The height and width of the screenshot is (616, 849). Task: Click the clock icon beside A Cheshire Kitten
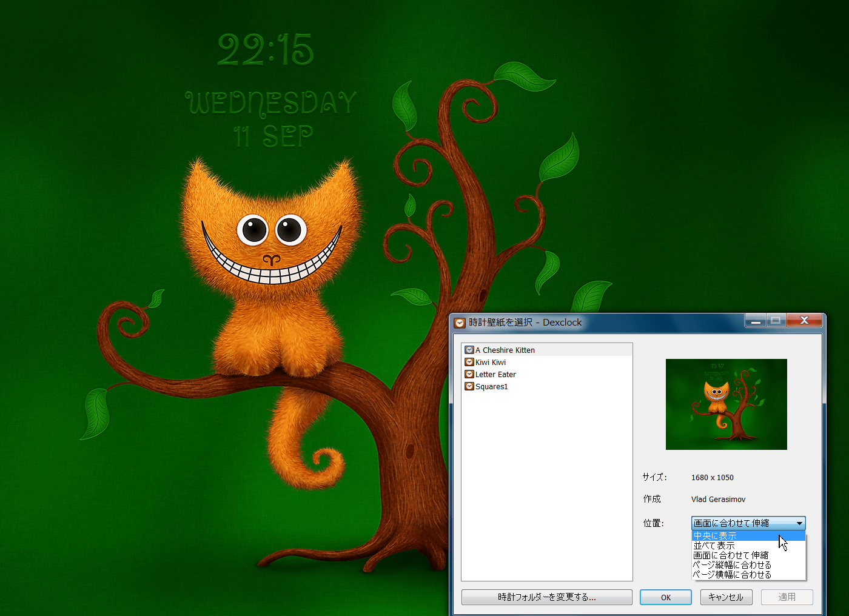[x=469, y=350]
